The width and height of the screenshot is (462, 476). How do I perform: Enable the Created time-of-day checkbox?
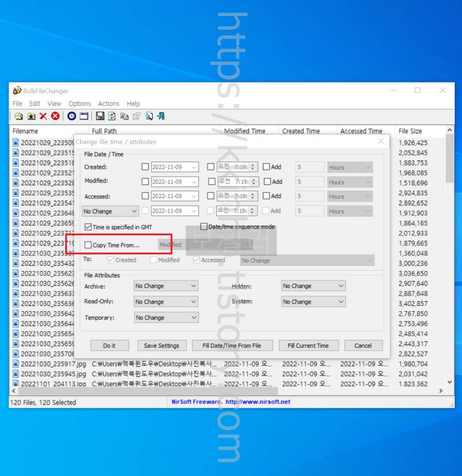(x=210, y=167)
